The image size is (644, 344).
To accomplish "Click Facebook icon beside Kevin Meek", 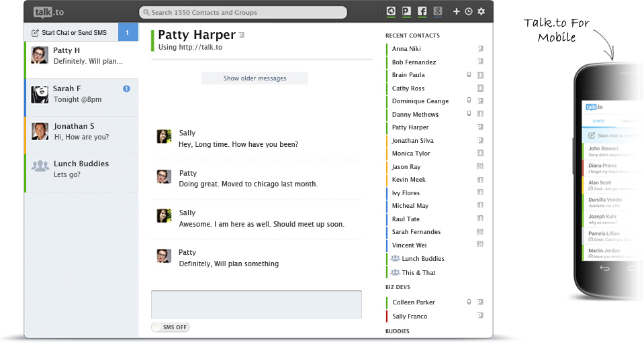I will click(480, 180).
